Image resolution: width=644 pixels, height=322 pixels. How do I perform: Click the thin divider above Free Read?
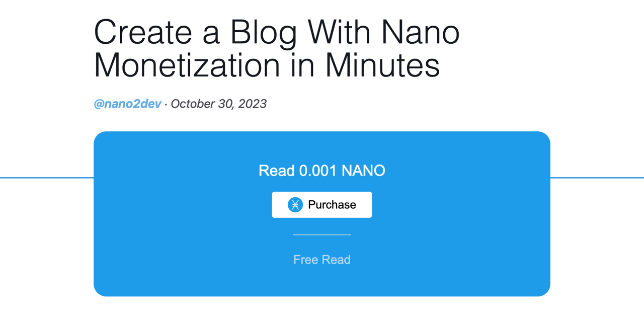322,234
